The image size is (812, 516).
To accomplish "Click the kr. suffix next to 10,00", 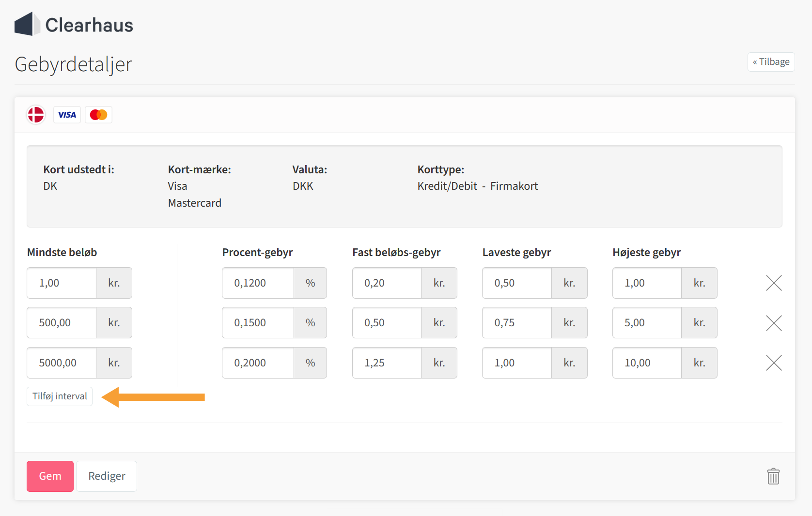I will coord(699,363).
